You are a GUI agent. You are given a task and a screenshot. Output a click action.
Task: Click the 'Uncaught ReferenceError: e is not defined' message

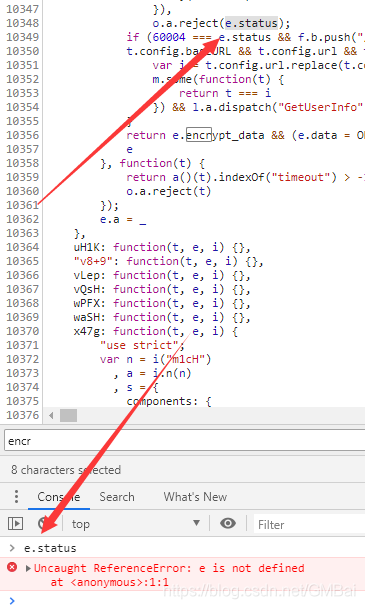(169, 568)
